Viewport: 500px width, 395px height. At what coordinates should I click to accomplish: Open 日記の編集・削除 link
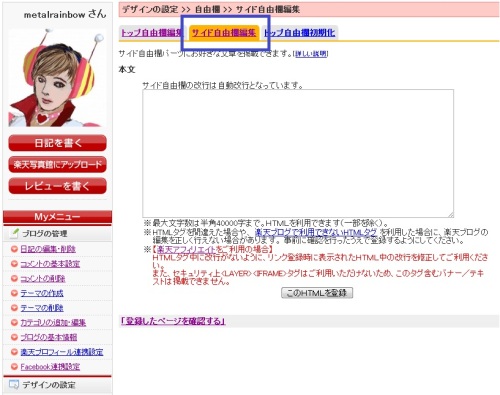[x=48, y=249]
